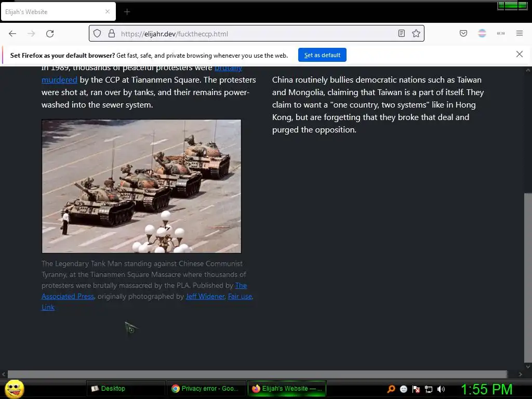
Task: Click the round white tray icon
Action: click(x=403, y=389)
